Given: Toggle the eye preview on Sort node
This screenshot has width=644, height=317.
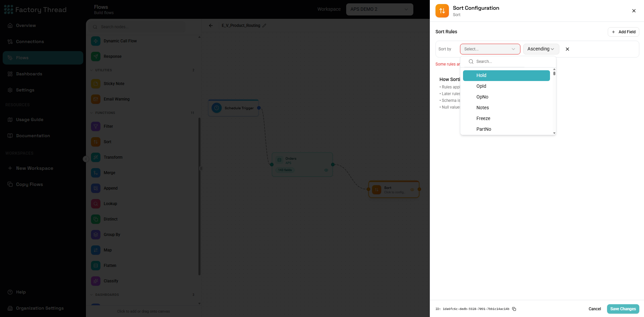Looking at the screenshot, I should click(412, 190).
